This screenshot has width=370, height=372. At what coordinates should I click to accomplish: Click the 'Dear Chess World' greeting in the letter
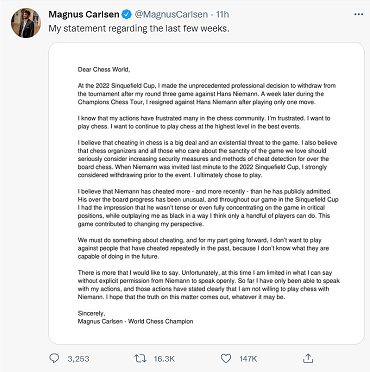click(x=104, y=70)
